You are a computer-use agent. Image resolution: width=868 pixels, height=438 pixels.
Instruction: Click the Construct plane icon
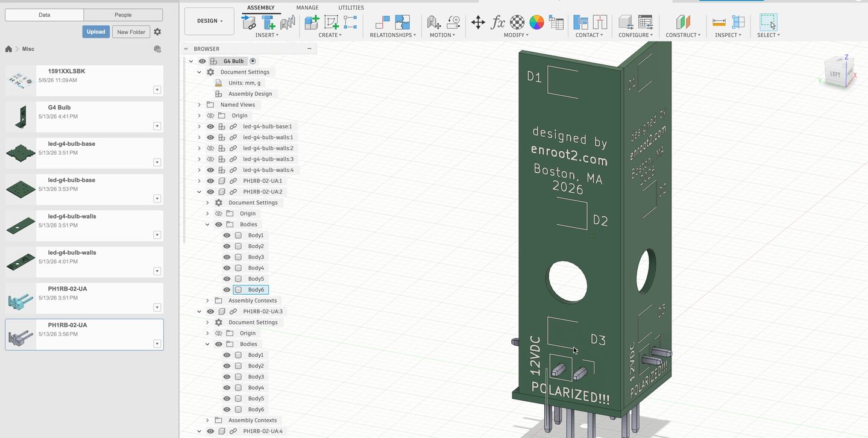[x=683, y=22]
